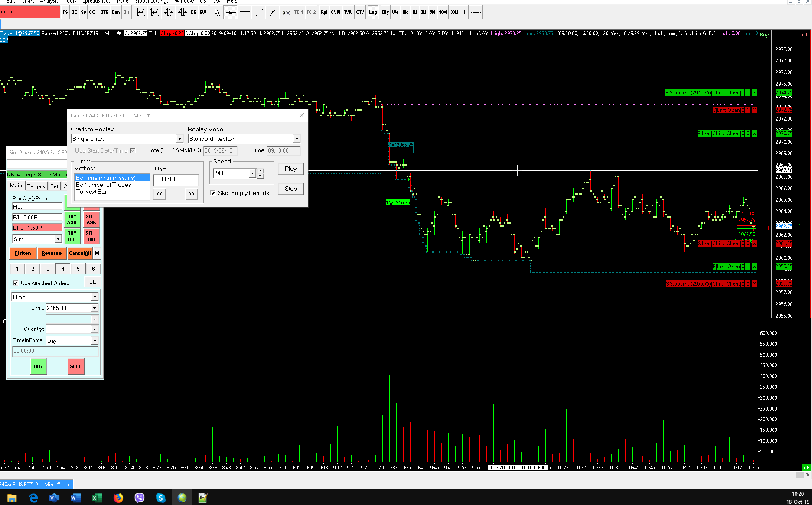Toggle Skip Empty Periods checkbox

(213, 193)
